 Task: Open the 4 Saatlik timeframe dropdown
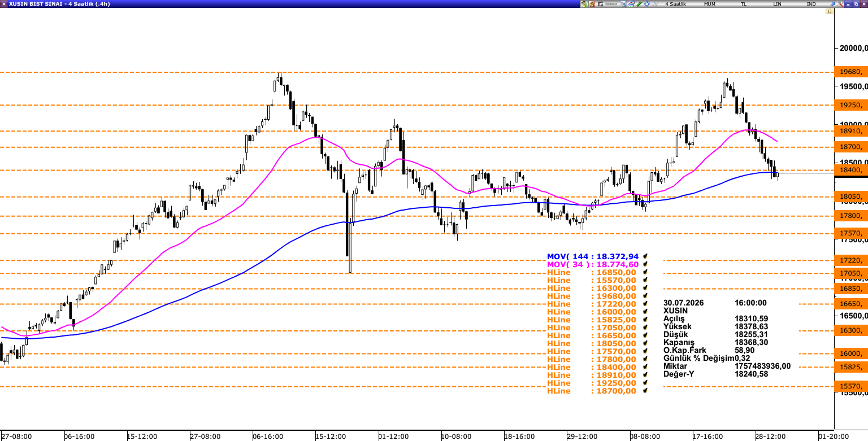[x=675, y=4]
